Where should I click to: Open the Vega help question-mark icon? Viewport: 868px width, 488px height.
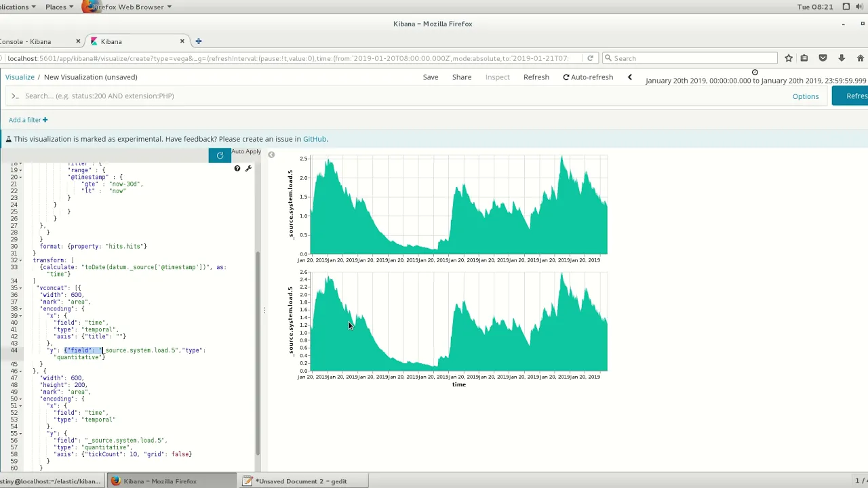237,169
